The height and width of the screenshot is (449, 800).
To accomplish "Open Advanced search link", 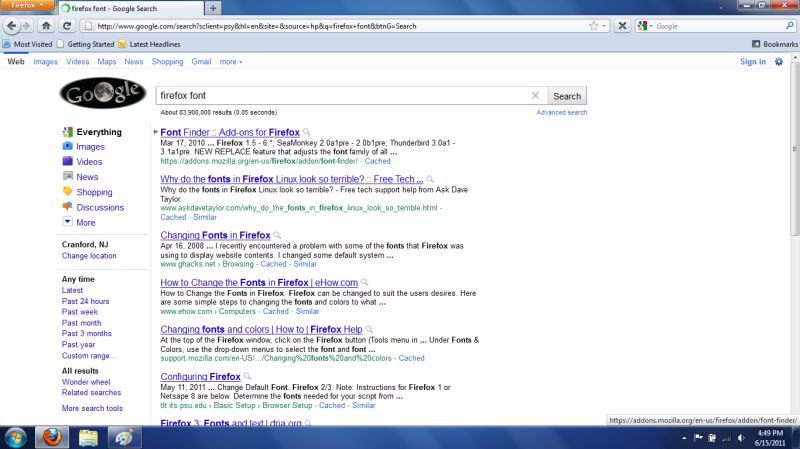I will (x=561, y=112).
